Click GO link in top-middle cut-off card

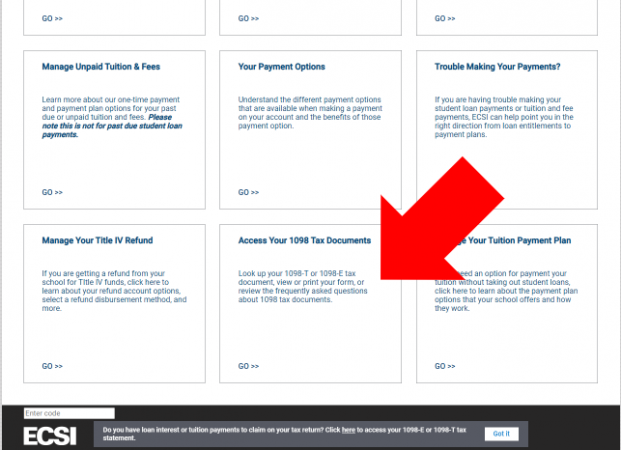pyautogui.click(x=248, y=19)
